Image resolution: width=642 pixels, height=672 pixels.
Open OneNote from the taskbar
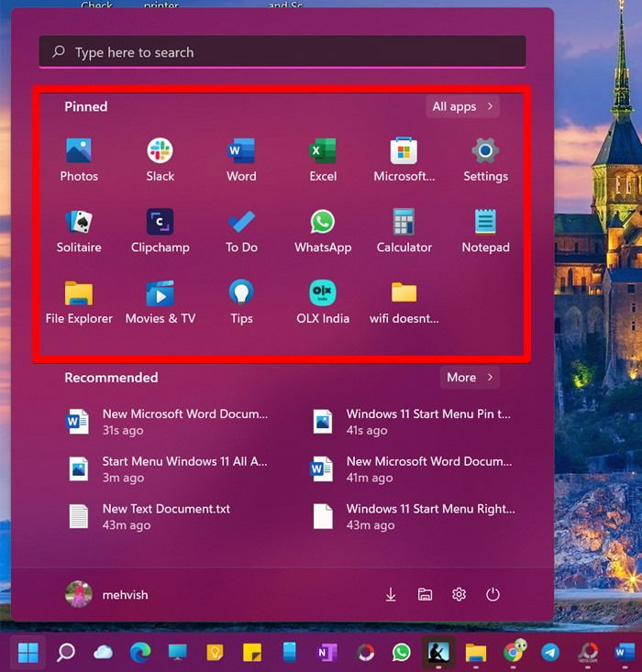[327, 652]
